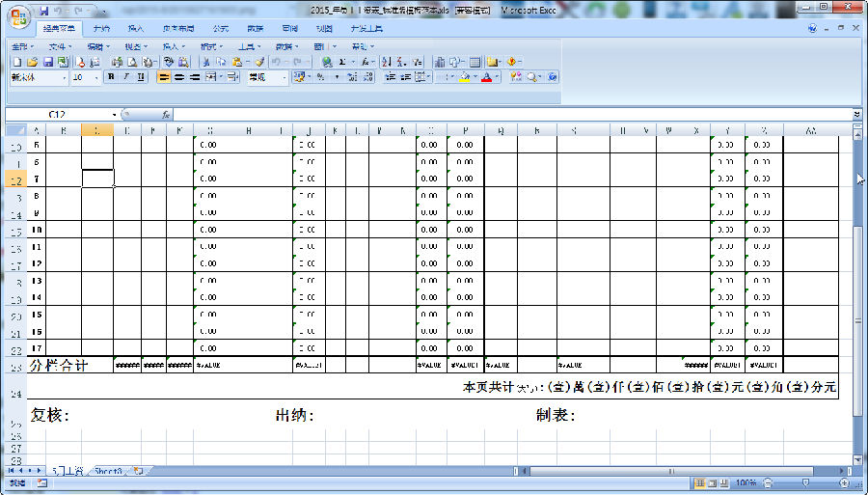Open the Name Box dropdown arrow

115,115
